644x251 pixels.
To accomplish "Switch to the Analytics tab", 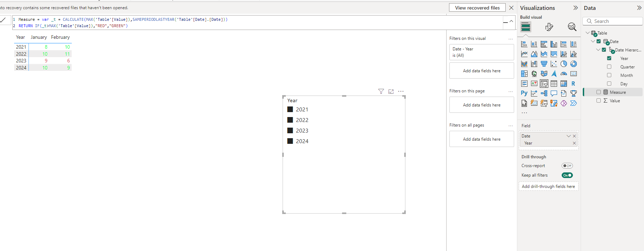I will click(572, 27).
